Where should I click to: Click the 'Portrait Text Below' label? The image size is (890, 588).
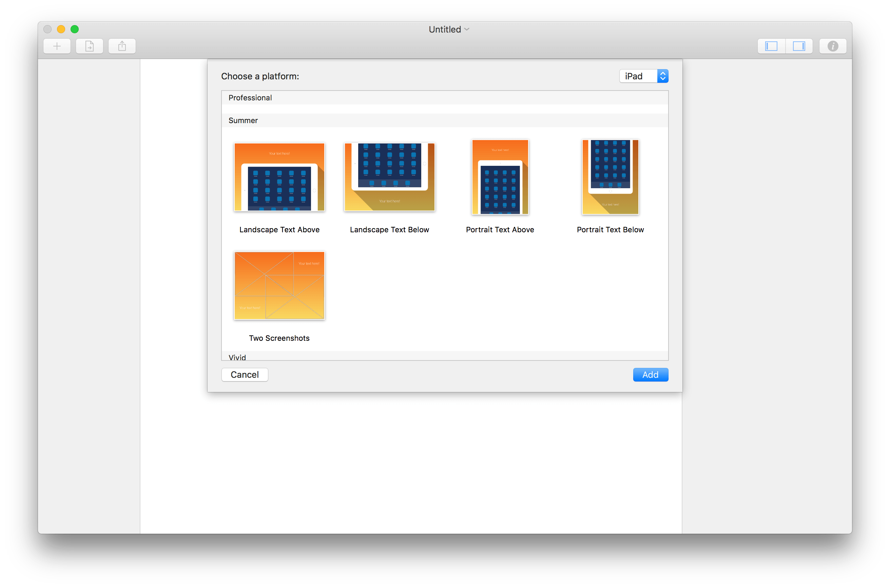(610, 230)
